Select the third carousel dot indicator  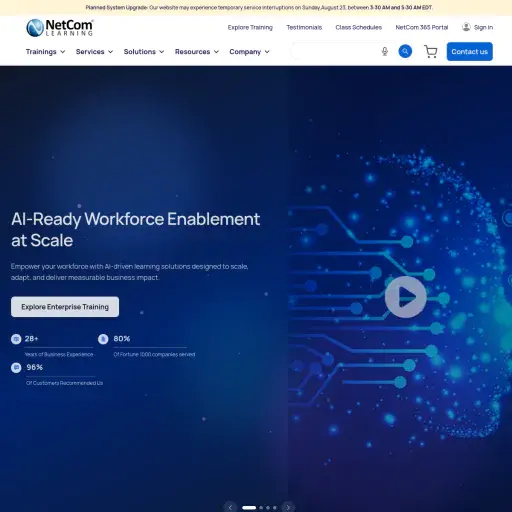pos(268,508)
